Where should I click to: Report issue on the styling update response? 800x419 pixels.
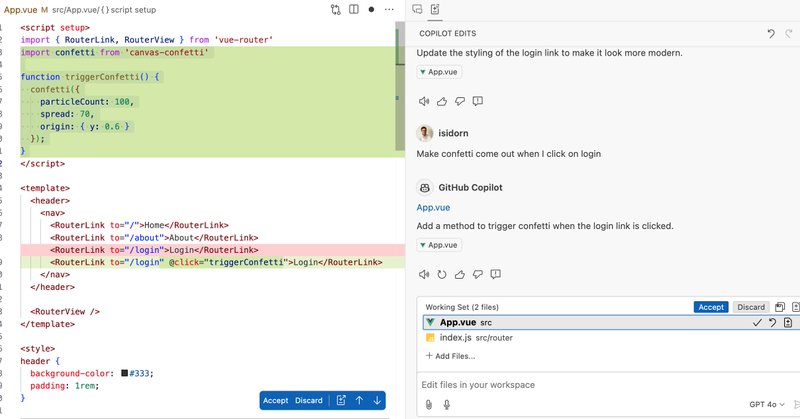(x=478, y=101)
